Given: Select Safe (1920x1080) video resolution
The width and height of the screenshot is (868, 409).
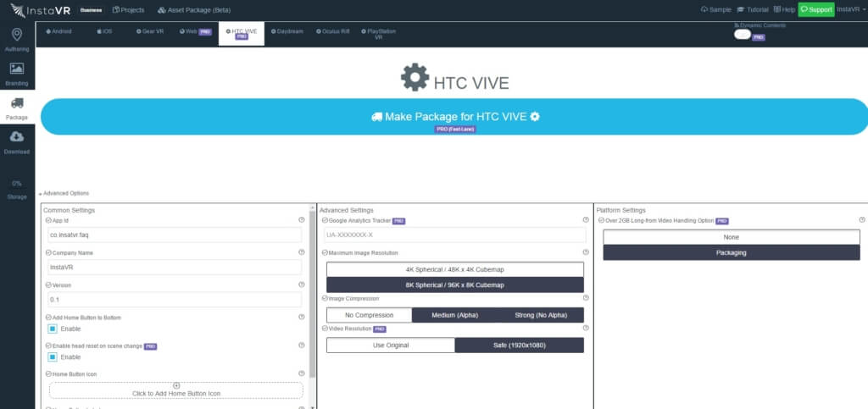Looking at the screenshot, I should point(520,345).
